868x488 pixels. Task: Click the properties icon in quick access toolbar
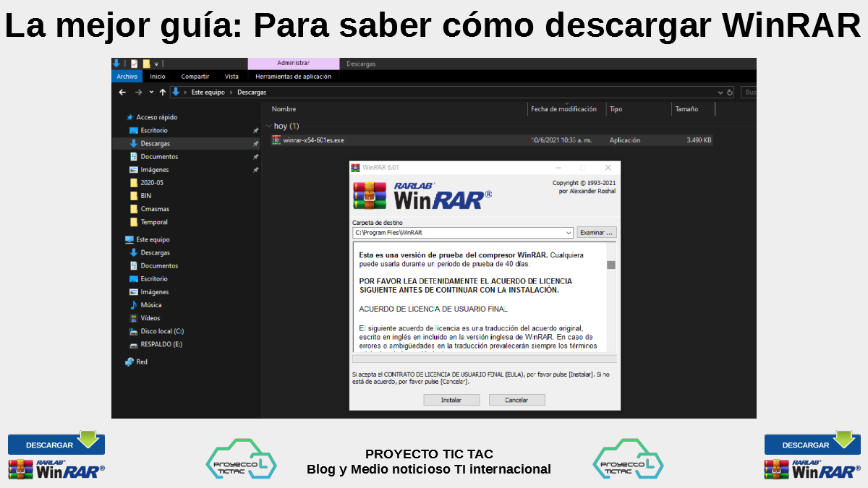[134, 64]
